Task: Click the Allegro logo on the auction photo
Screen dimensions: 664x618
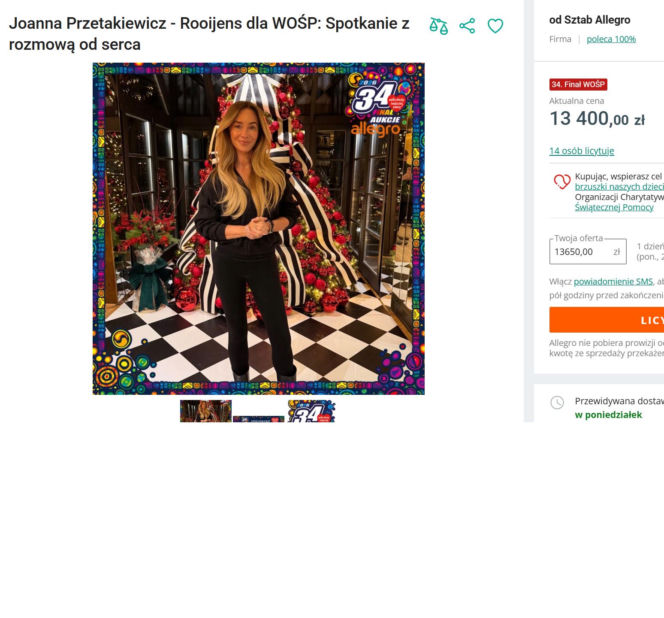Action: [375, 129]
